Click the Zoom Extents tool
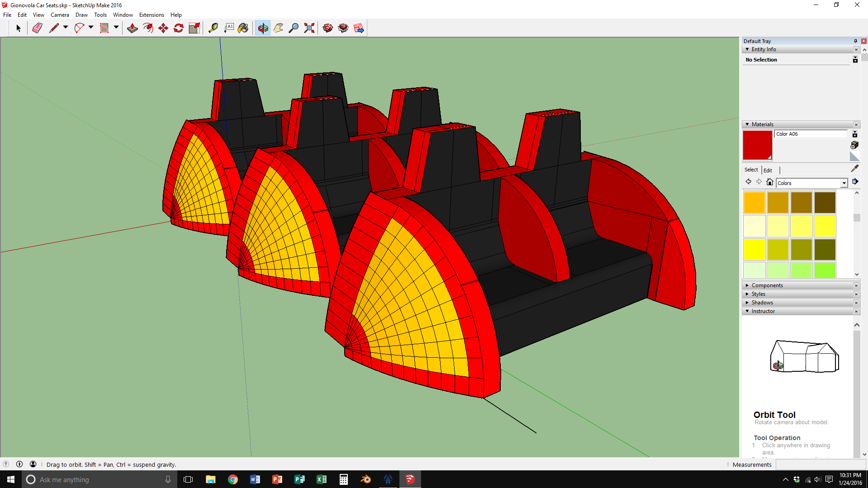Image resolution: width=868 pixels, height=488 pixels. click(x=309, y=28)
